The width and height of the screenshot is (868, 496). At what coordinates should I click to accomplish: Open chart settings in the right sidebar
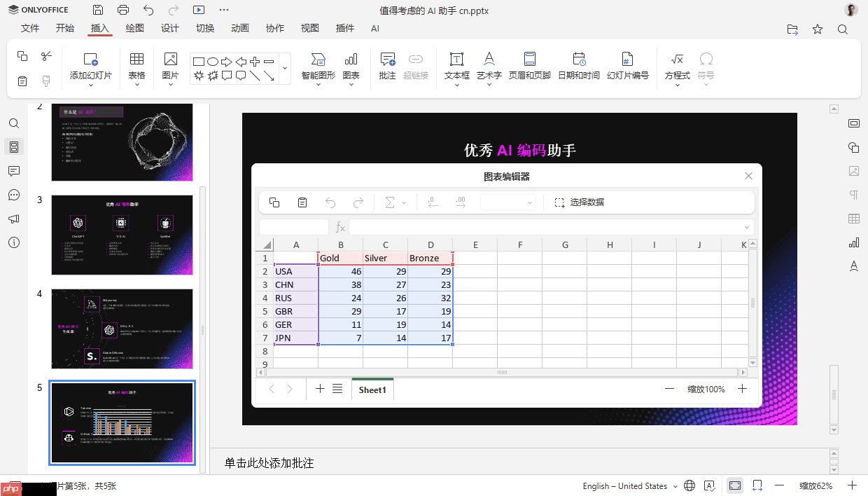pyautogui.click(x=854, y=242)
